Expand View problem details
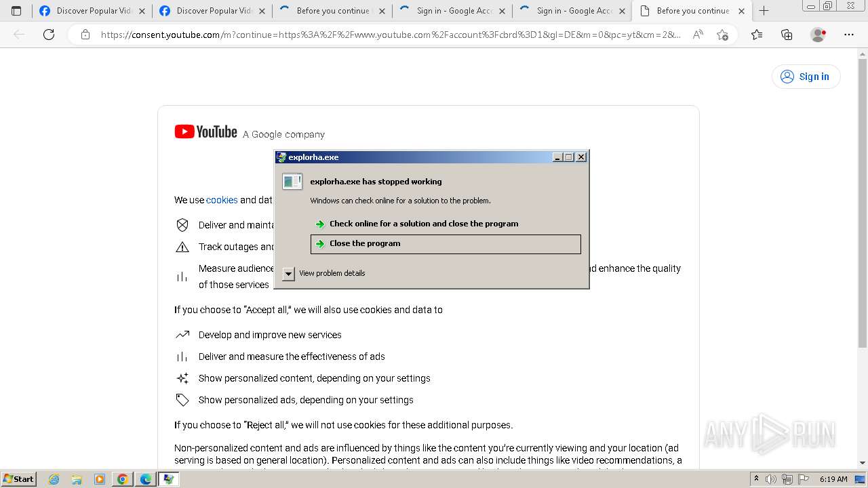 pyautogui.click(x=325, y=273)
